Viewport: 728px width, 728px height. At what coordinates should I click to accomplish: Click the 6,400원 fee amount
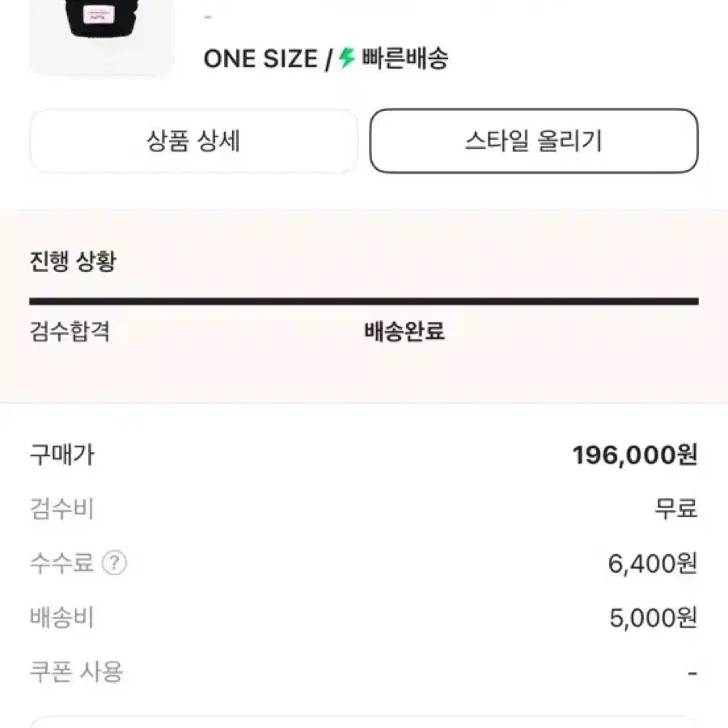[x=653, y=564]
